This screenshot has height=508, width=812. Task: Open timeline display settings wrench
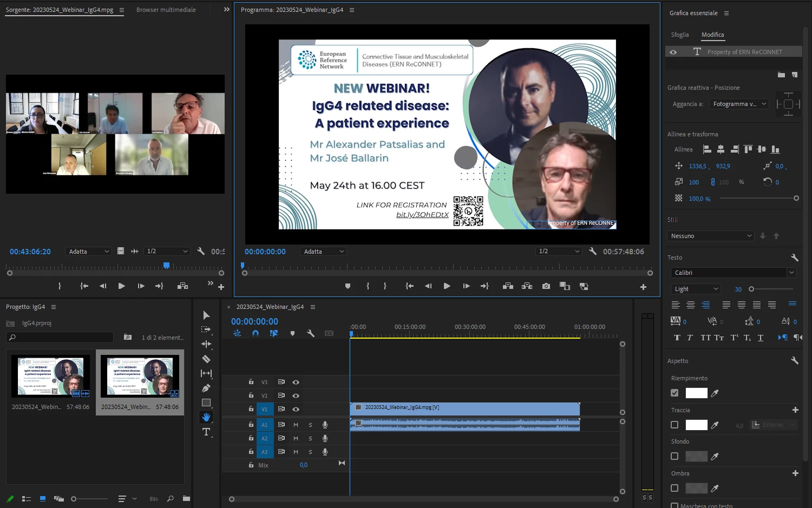311,333
